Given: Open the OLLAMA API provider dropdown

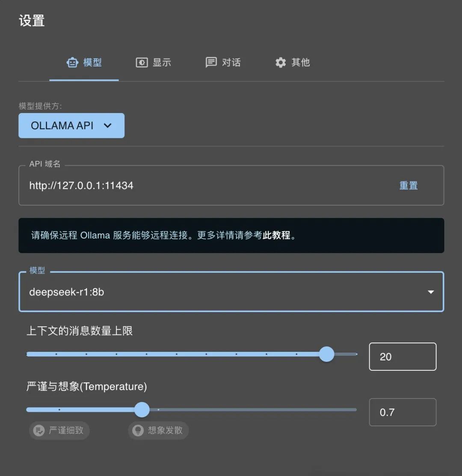Looking at the screenshot, I should coord(71,126).
